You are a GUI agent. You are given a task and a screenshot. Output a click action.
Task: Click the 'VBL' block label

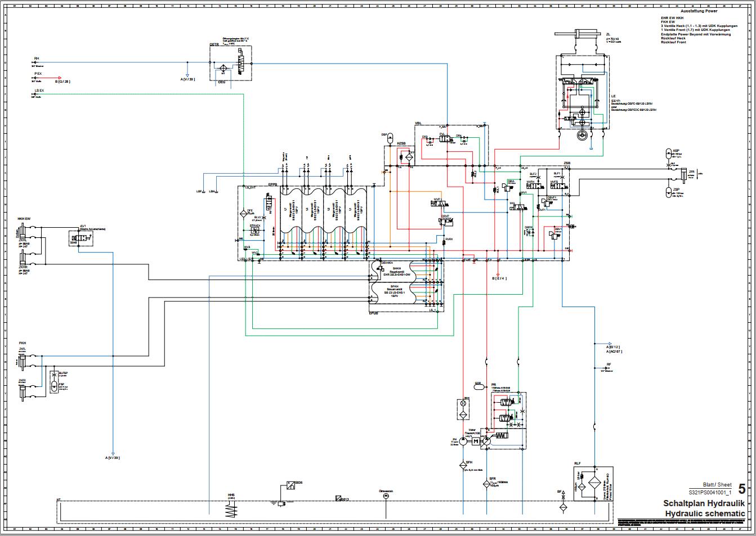click(x=419, y=122)
